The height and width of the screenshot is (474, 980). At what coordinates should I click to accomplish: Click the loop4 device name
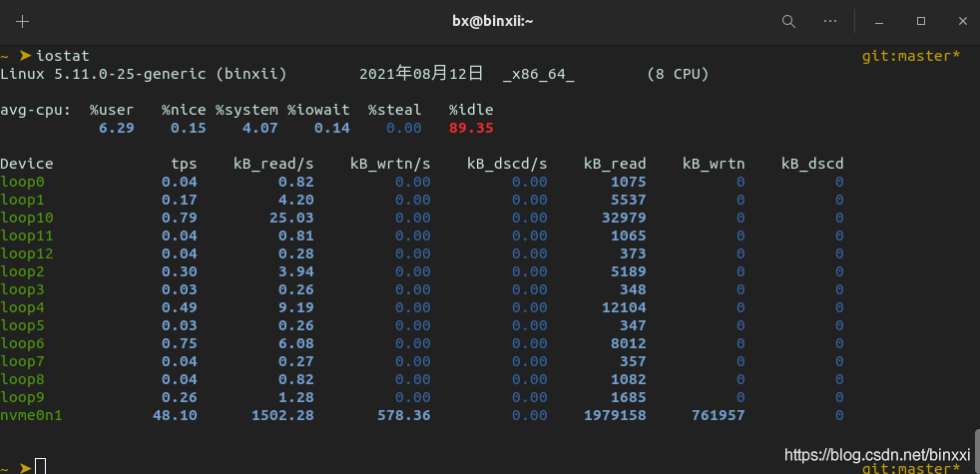pos(23,307)
